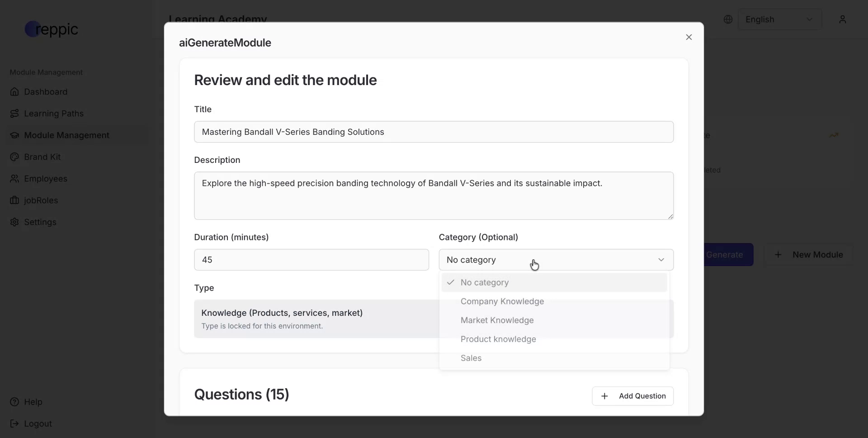
Task: Click into the Title input field
Action: pos(434,132)
